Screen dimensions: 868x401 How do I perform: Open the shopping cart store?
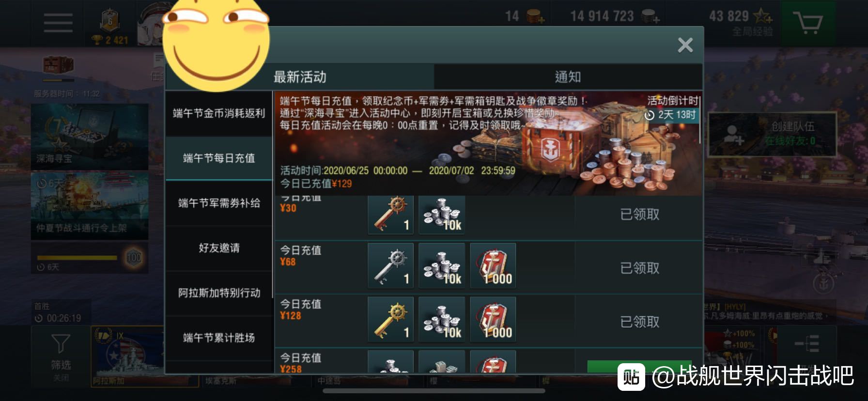(807, 23)
